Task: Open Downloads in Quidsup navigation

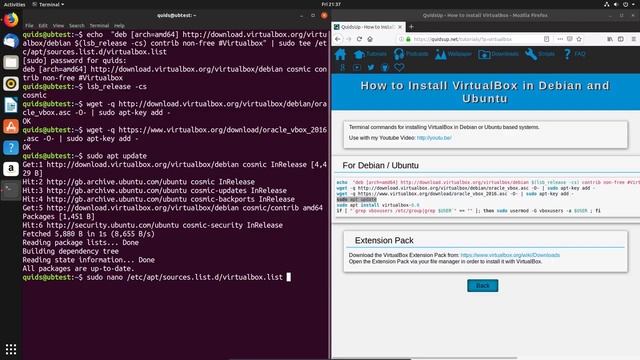Action: coord(498,54)
